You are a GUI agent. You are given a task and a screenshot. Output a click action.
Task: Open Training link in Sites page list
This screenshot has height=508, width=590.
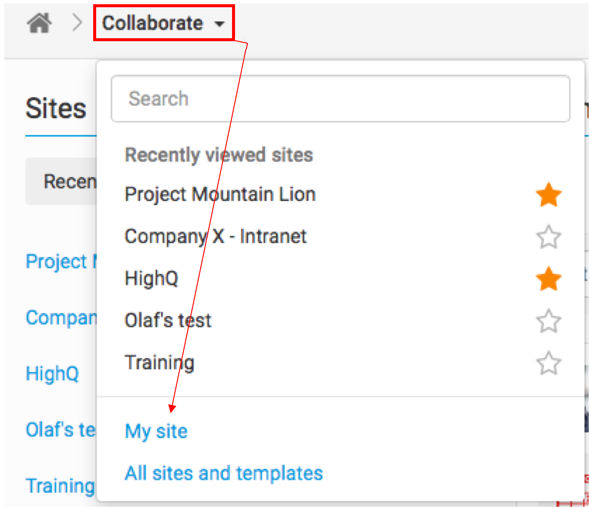point(60,486)
